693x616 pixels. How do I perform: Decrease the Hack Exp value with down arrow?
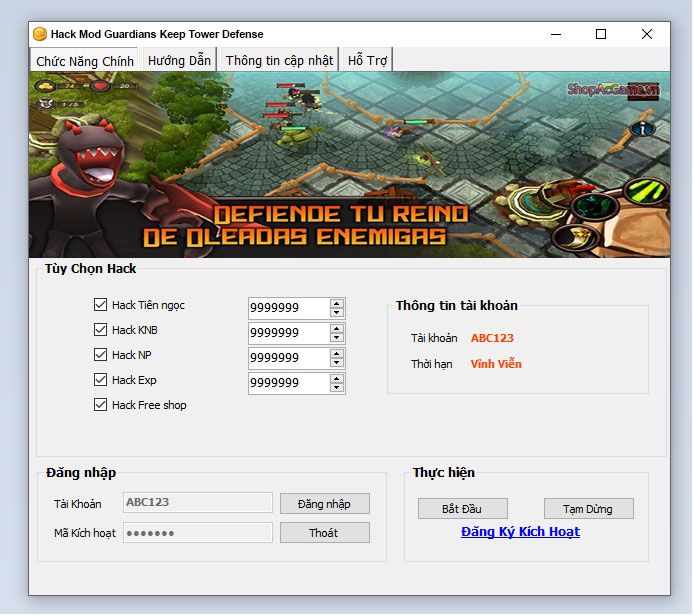click(337, 388)
